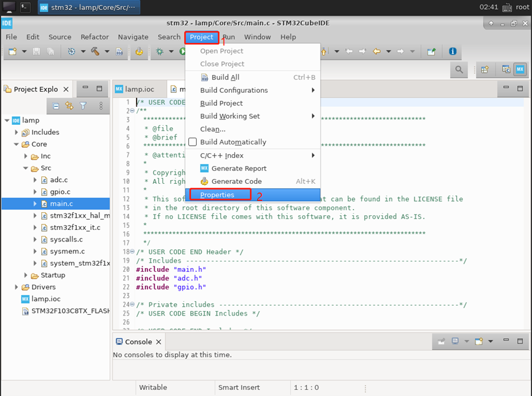Click the debug bug icon in toolbar

pyautogui.click(x=160, y=52)
